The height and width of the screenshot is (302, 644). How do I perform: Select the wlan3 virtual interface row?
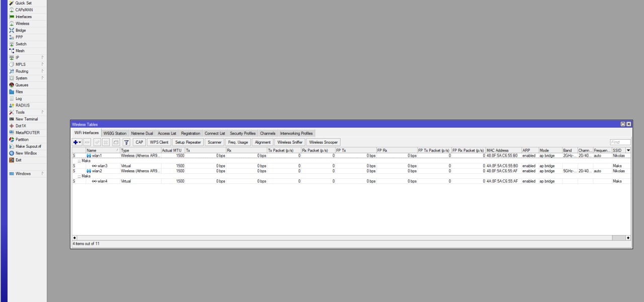click(x=351, y=166)
